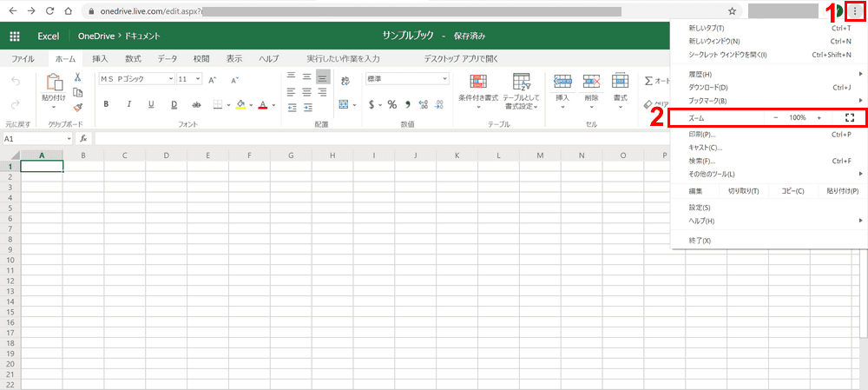Open the borders dropdown arrow

228,104
